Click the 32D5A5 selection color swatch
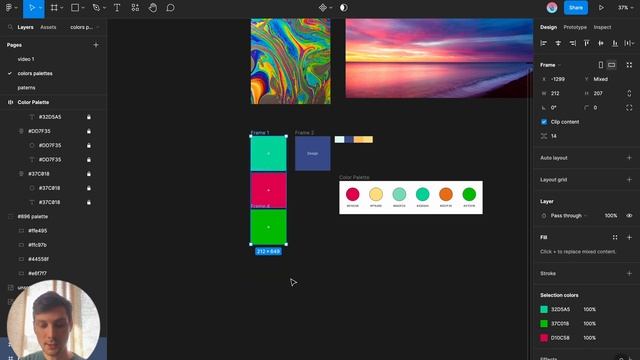 coord(544,309)
